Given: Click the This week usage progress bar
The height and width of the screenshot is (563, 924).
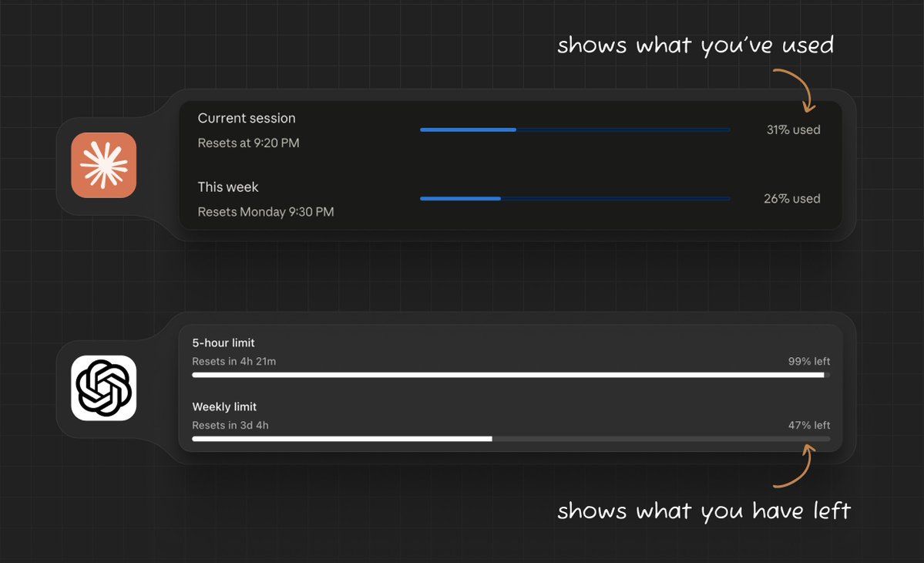Looking at the screenshot, I should coord(575,199).
